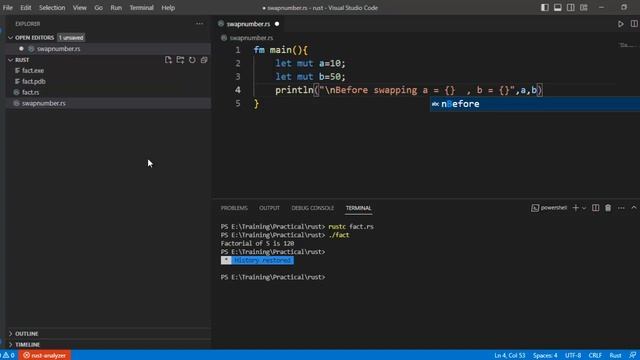The image size is (640, 360).
Task: Open the File menu
Action: pos(8,8)
